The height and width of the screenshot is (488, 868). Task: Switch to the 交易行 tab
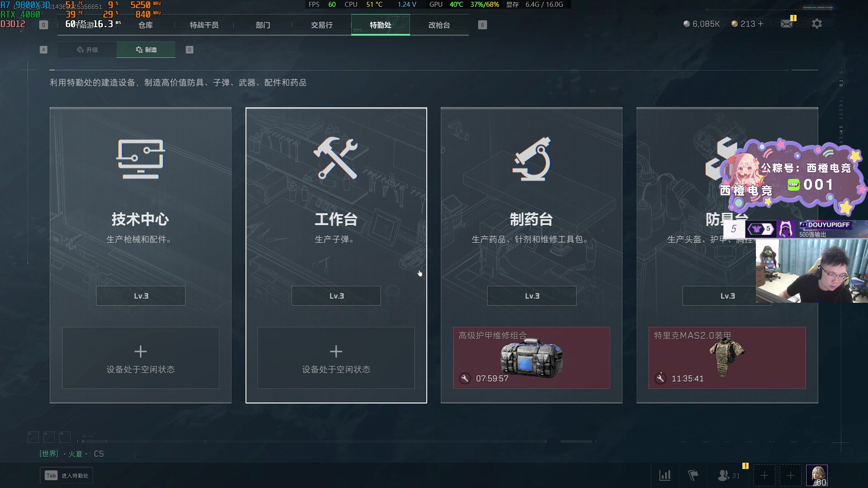pos(321,25)
